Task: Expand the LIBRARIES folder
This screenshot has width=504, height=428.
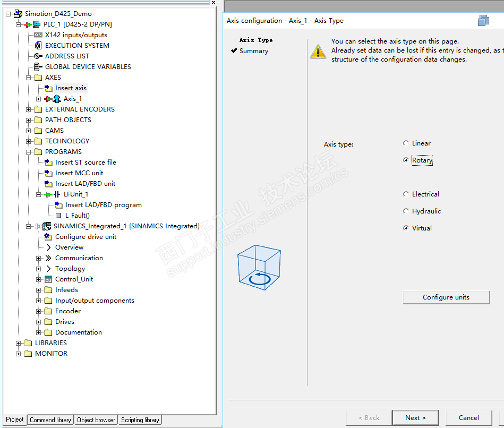Action: click(18, 343)
